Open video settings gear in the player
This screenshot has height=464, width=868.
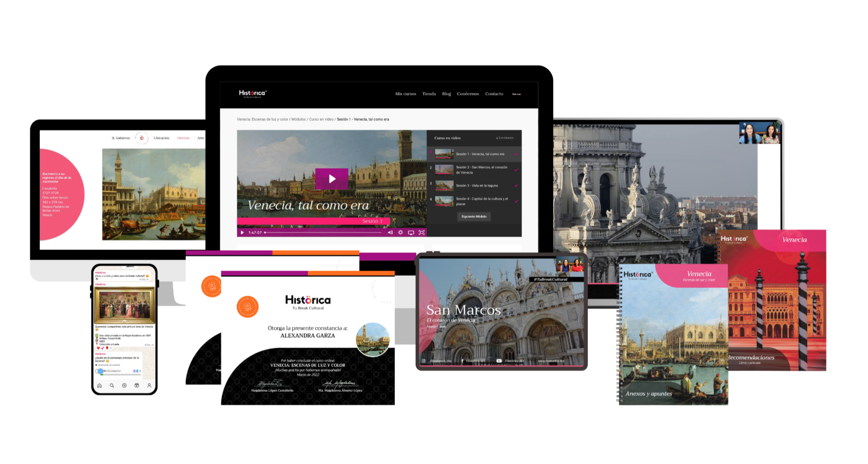[400, 233]
